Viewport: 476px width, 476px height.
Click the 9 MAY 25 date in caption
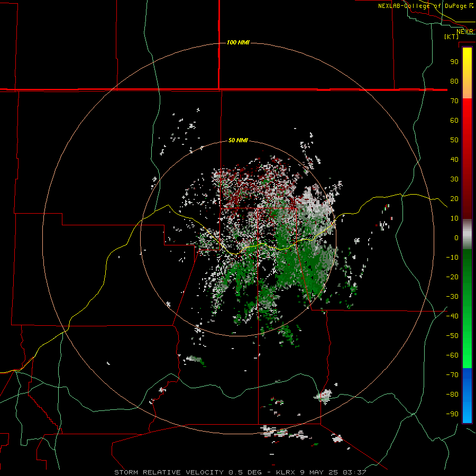(x=319, y=472)
